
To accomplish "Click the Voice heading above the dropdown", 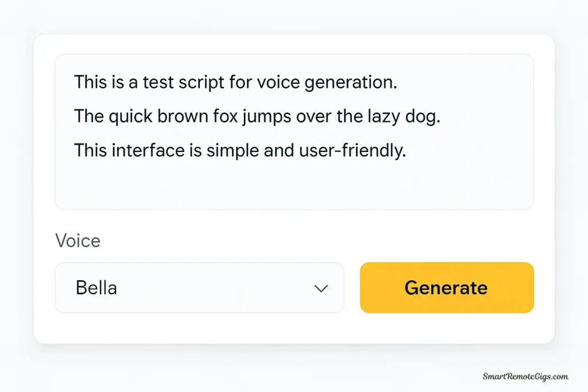I will pyautogui.click(x=78, y=241).
